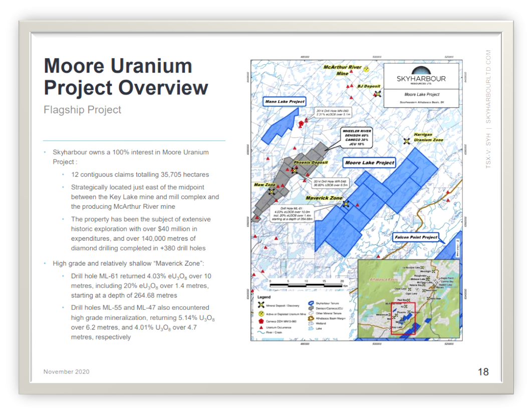Click the Active or Depleted Uranium Mine legend icon

261,313
